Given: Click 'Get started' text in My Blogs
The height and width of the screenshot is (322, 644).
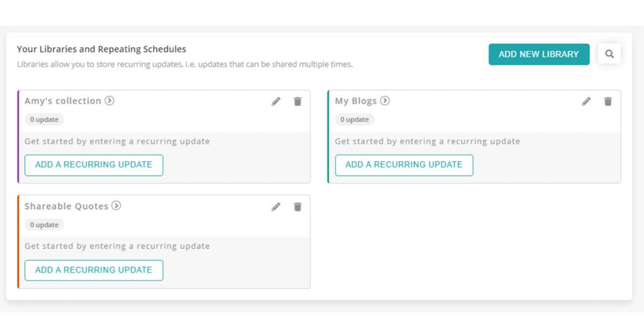Looking at the screenshot, I should 428,142.
